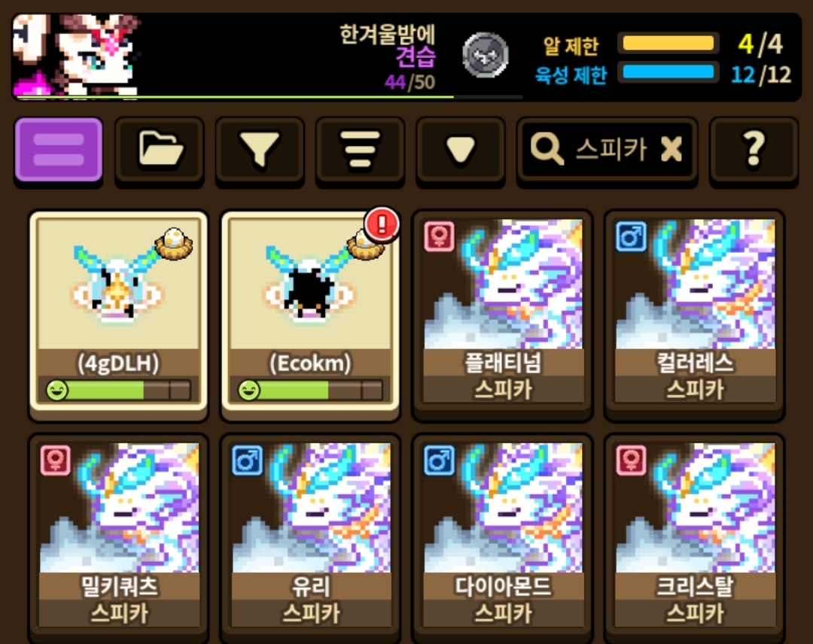Open the folder icon button

[159, 150]
